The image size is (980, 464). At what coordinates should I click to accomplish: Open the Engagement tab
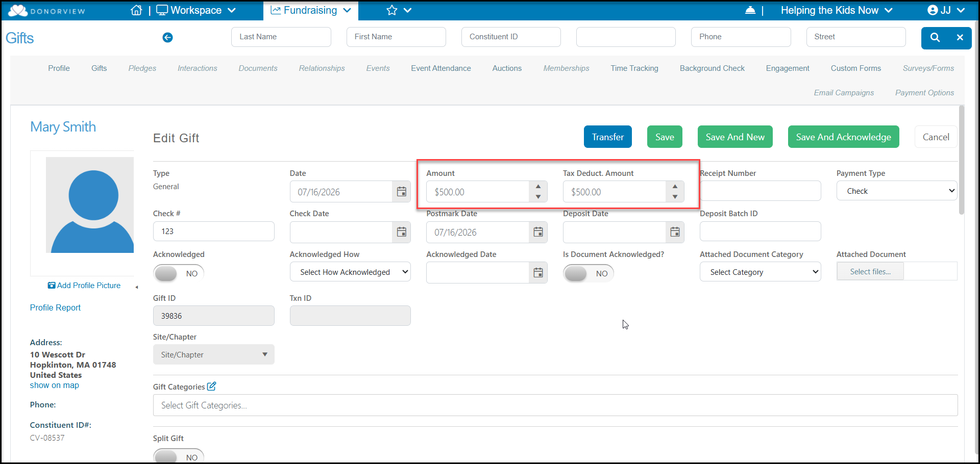(x=788, y=68)
